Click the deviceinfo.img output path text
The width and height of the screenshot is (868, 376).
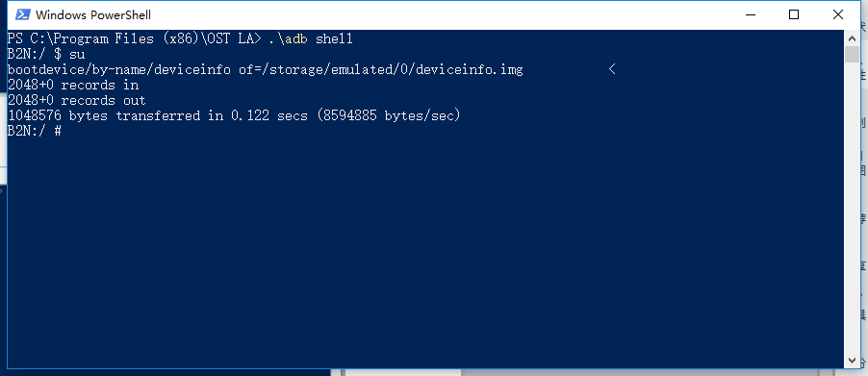[x=470, y=69]
